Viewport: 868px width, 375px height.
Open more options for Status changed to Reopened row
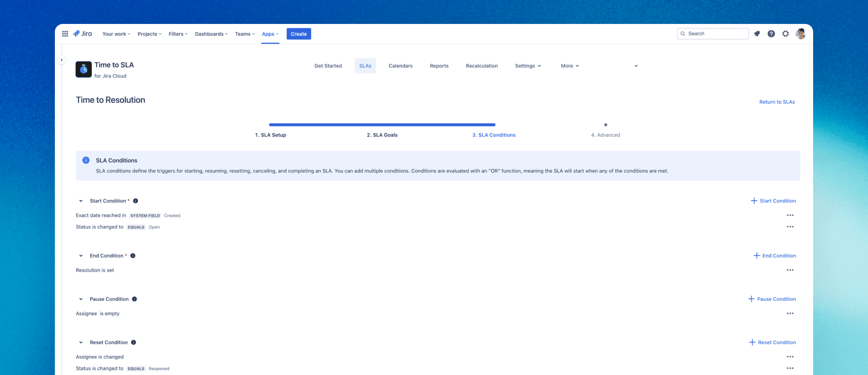pyautogui.click(x=790, y=368)
